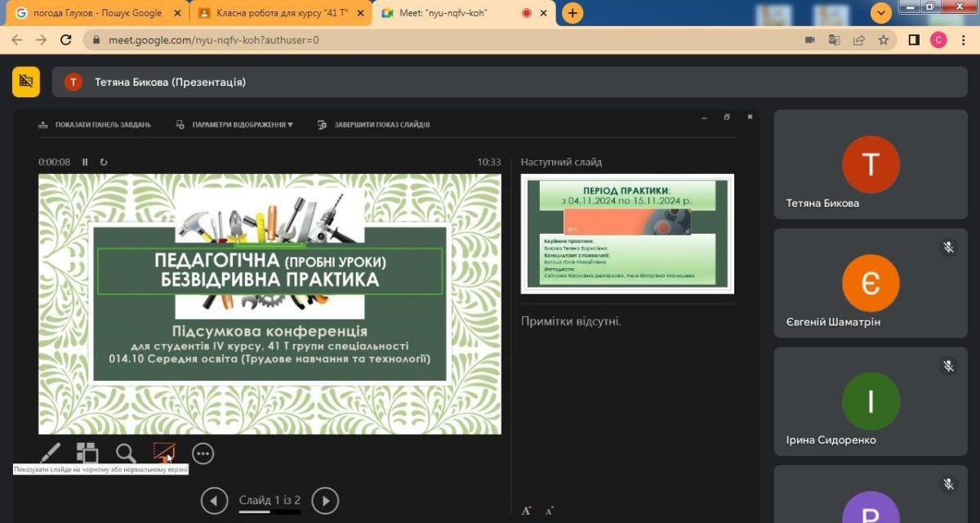Open more slide show options (three dots)
Screen dimensions: 980x523
click(x=203, y=453)
